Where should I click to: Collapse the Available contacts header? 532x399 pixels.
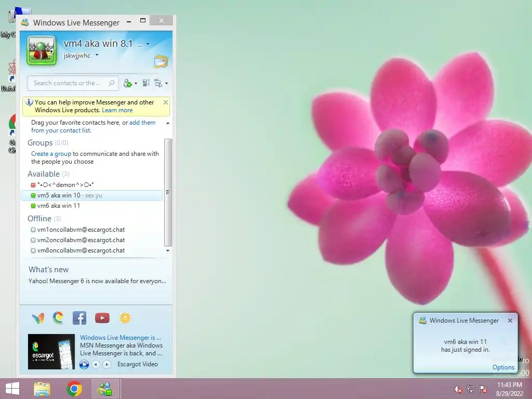48,174
